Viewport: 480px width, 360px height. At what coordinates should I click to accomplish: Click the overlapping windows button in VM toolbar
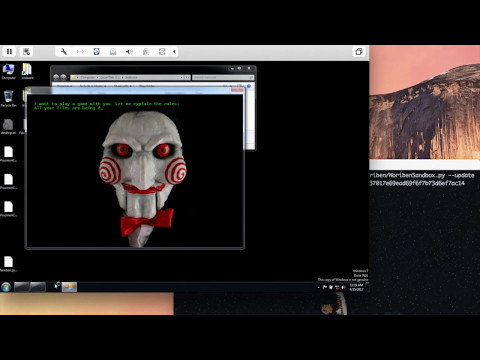(x=359, y=52)
